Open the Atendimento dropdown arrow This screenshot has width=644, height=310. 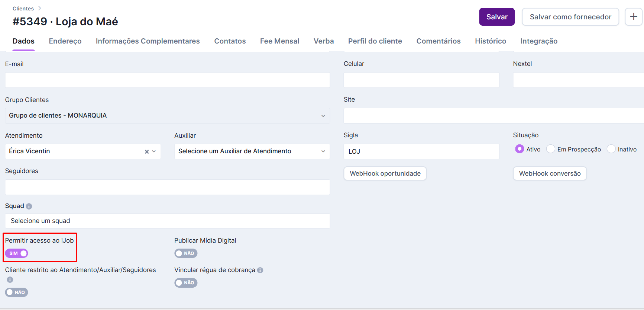[x=154, y=151]
